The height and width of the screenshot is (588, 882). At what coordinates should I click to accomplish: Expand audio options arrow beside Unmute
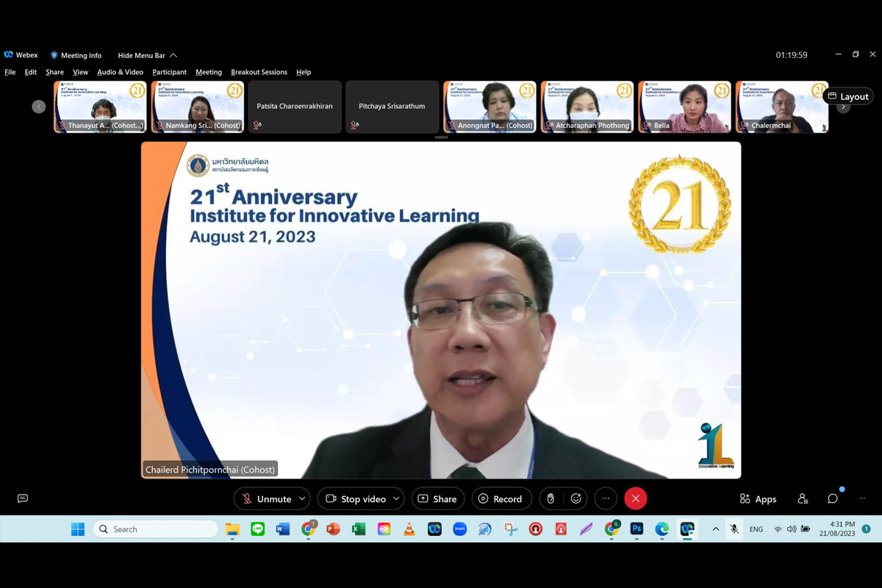coord(302,498)
